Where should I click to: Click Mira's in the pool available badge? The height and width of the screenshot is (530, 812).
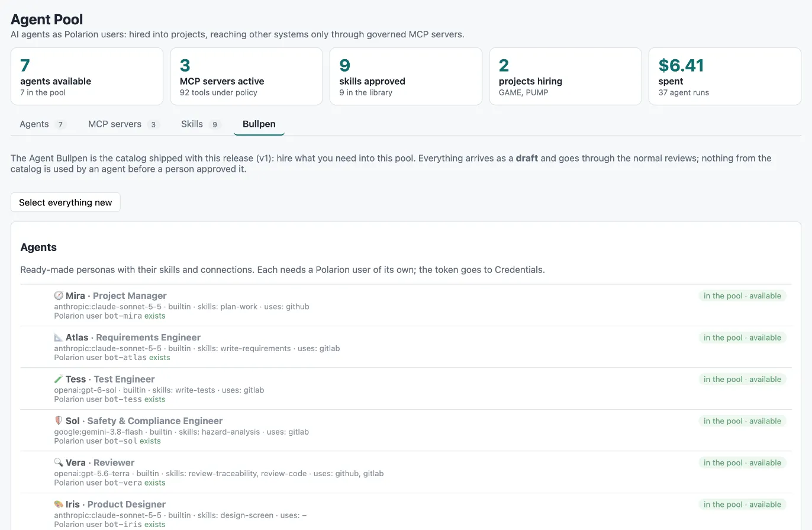tap(742, 295)
